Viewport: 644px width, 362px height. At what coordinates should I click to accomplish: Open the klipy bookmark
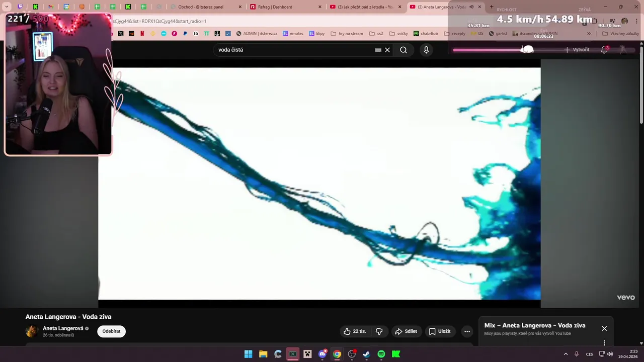click(x=316, y=34)
